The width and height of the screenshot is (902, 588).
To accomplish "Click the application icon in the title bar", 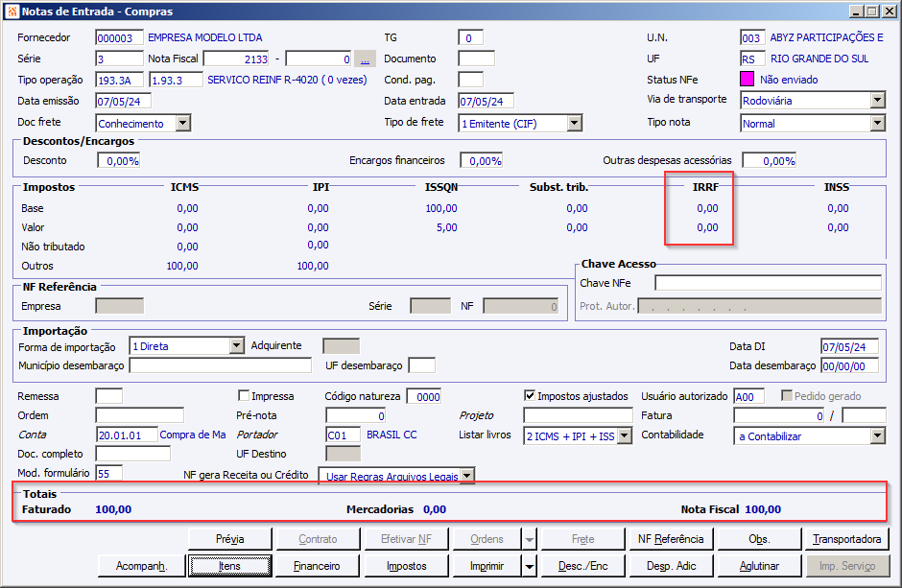I will click(11, 12).
